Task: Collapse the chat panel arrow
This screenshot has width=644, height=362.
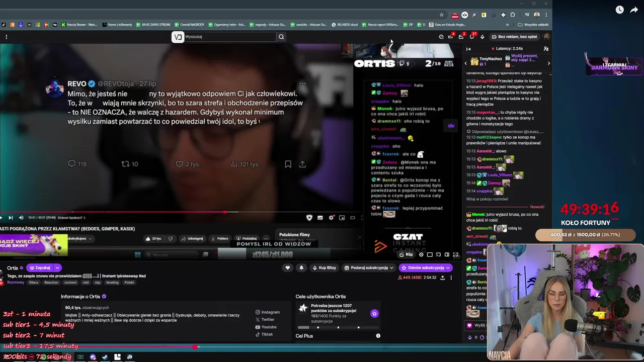Action: coord(468,49)
